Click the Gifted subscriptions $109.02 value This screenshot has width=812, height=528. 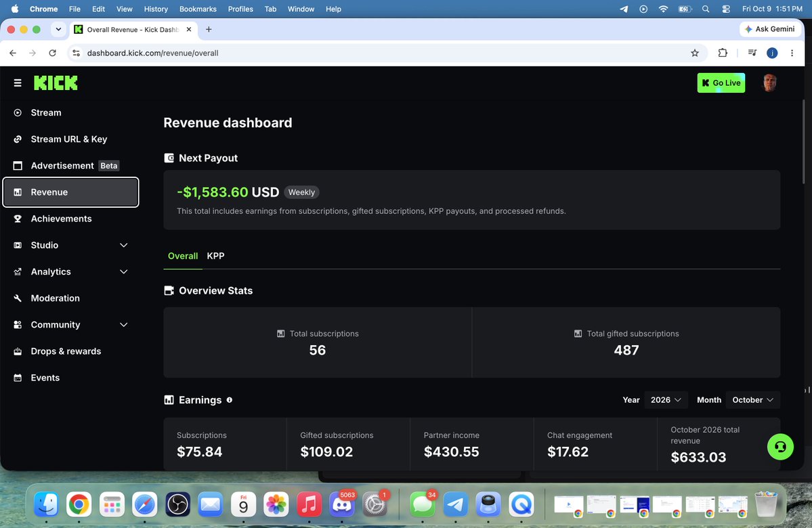point(326,452)
